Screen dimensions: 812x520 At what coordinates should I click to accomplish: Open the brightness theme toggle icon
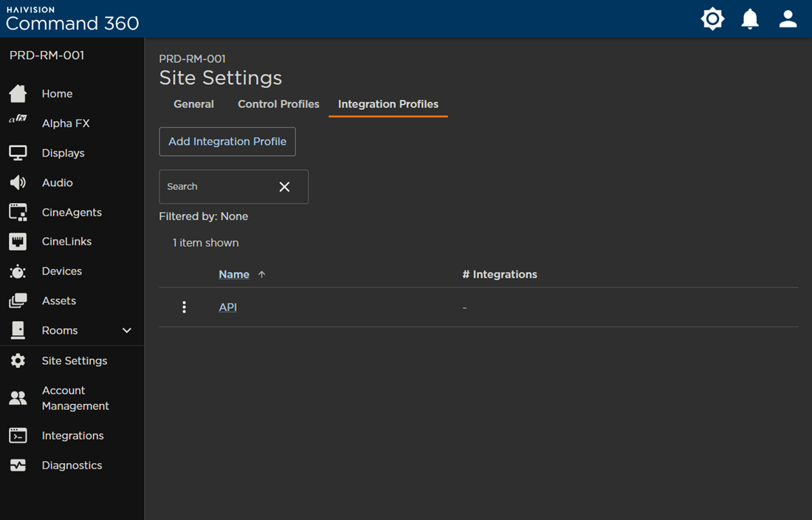[712, 19]
